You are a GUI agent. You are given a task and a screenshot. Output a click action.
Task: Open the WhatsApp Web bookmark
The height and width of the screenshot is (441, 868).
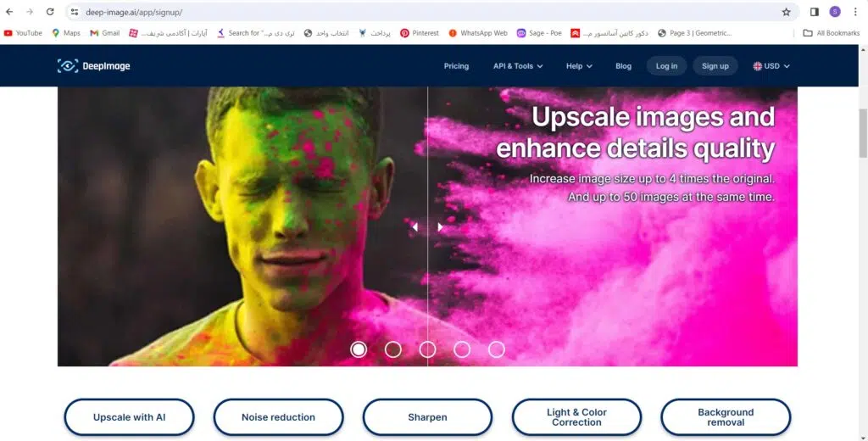(478, 33)
